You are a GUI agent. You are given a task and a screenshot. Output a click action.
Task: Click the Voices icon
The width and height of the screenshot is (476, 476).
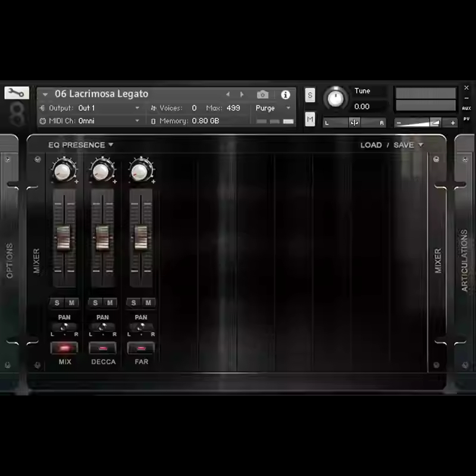tap(154, 108)
